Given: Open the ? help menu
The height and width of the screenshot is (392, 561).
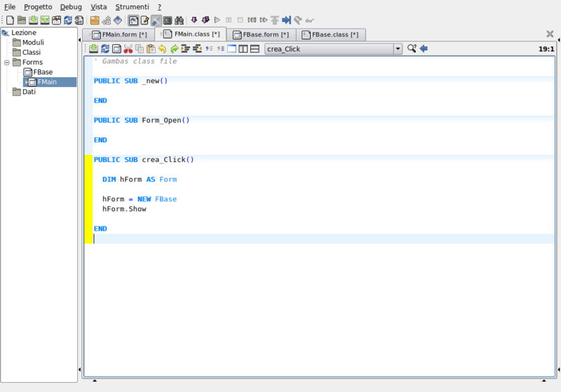Looking at the screenshot, I should [x=160, y=7].
